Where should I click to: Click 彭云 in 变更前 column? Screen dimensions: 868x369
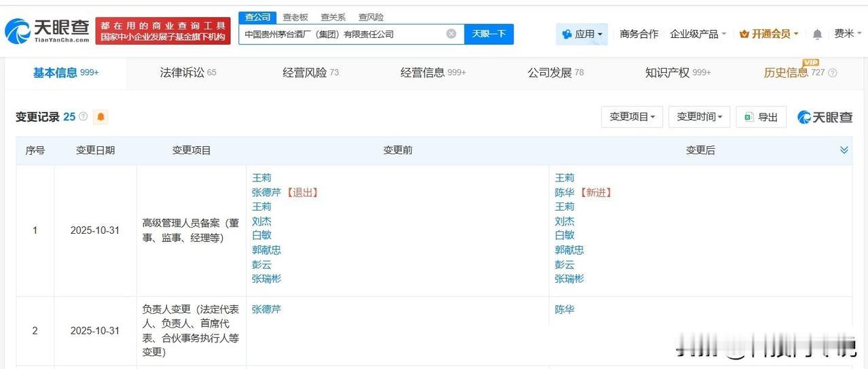(261, 264)
